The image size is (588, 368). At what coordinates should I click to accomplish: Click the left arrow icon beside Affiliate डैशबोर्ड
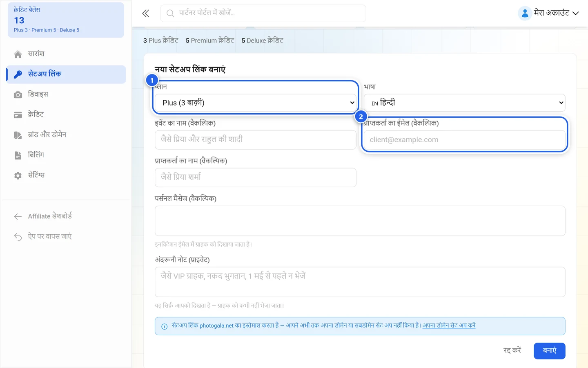(18, 217)
